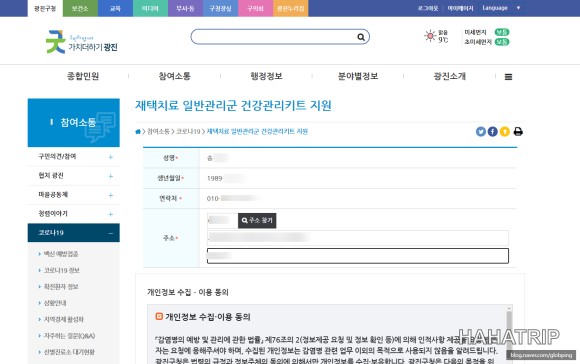
Task: Share page via Twitter icon
Action: tap(480, 131)
